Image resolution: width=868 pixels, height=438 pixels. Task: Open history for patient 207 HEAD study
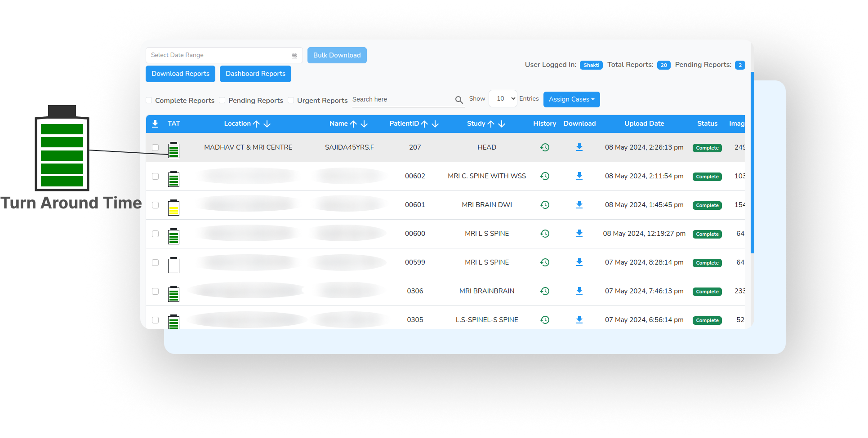click(x=544, y=147)
